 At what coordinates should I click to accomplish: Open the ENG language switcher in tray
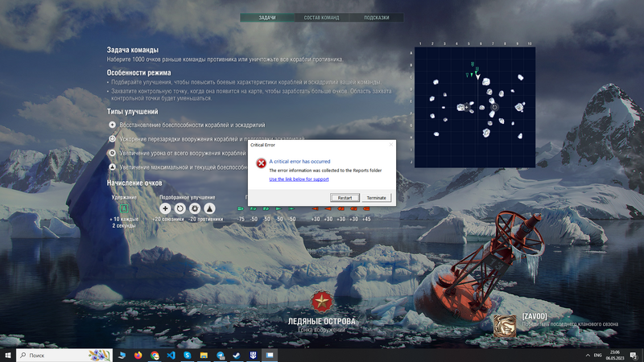(597, 355)
